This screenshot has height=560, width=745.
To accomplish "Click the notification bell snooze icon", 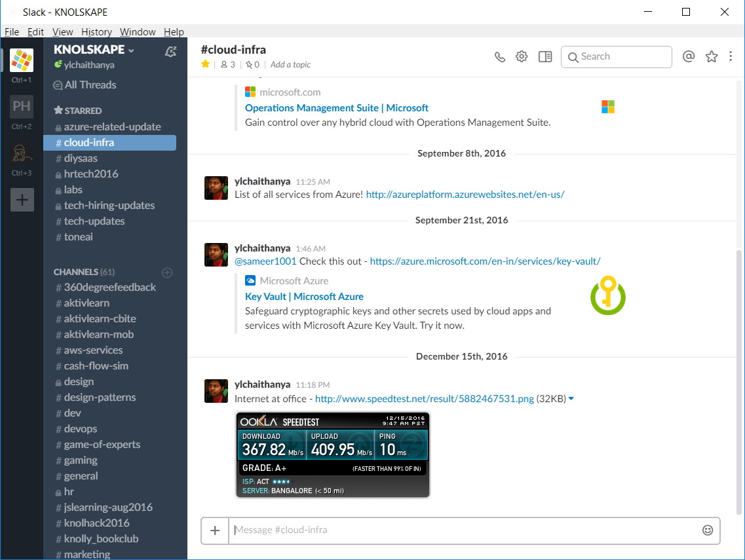I will pyautogui.click(x=170, y=51).
